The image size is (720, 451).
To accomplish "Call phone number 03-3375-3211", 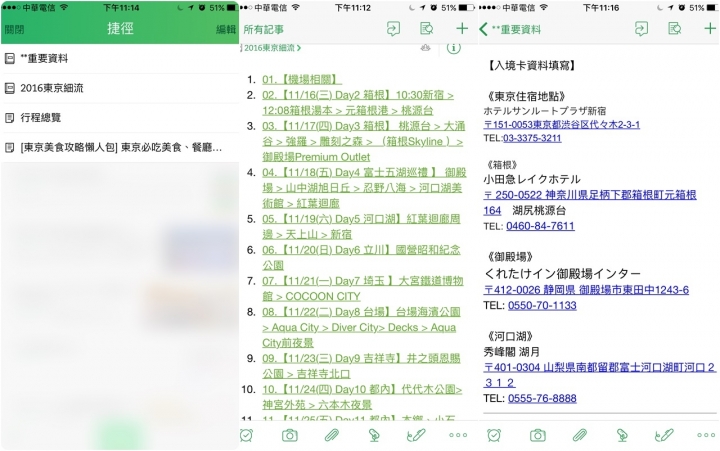I will [532, 138].
